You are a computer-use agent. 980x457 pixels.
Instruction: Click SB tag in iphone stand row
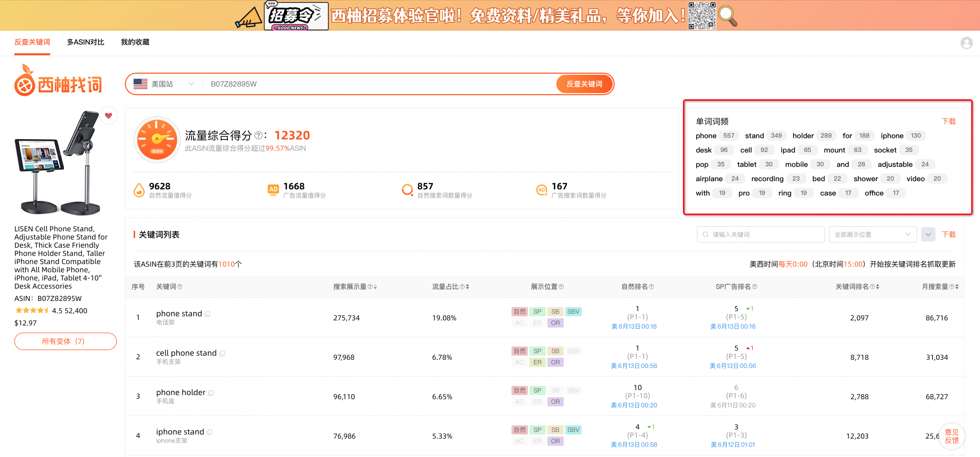click(x=555, y=430)
